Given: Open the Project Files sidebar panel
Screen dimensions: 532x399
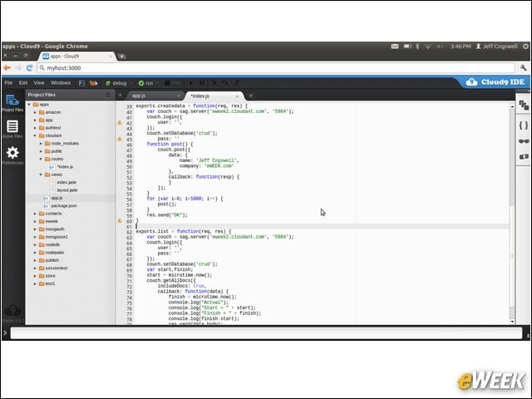Looking at the screenshot, I should [12, 103].
